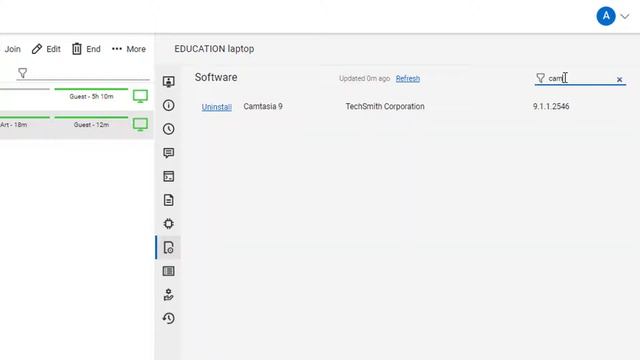
Task: Open the General info tab icon
Action: 169,105
